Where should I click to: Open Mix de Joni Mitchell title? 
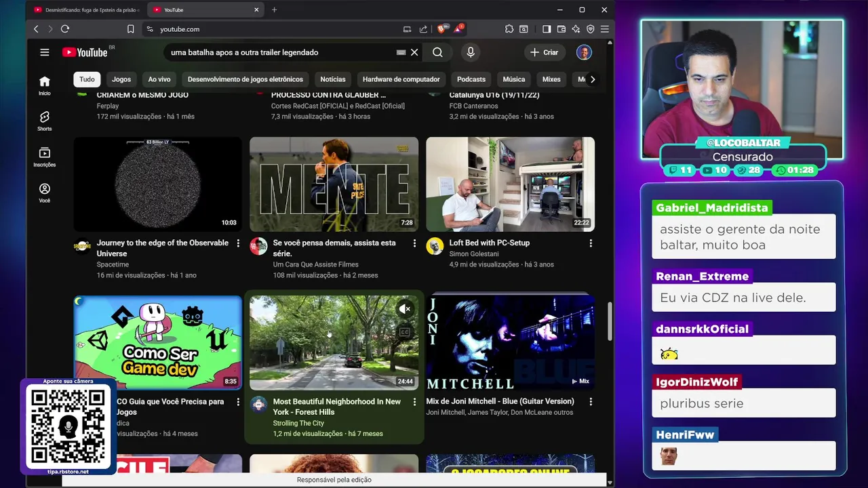(500, 401)
